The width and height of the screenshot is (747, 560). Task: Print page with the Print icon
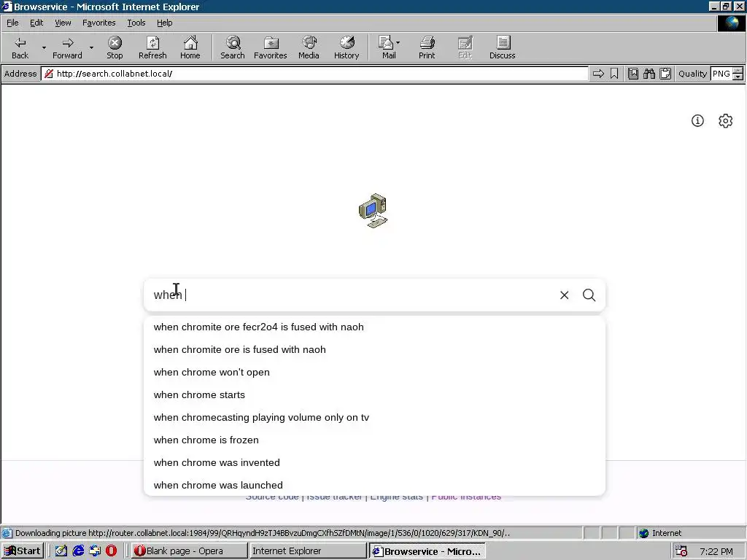tap(427, 47)
